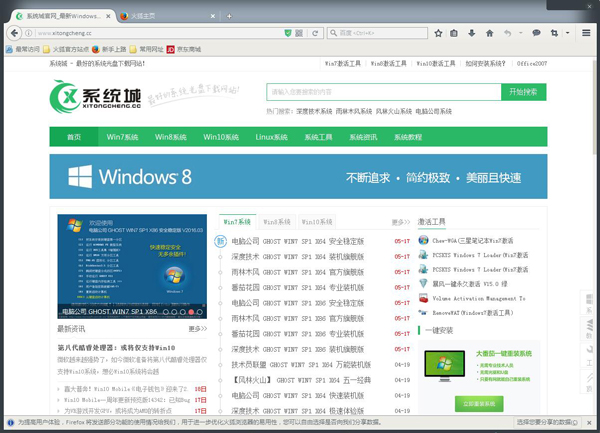Click hot search 深度技术系统

314,111
